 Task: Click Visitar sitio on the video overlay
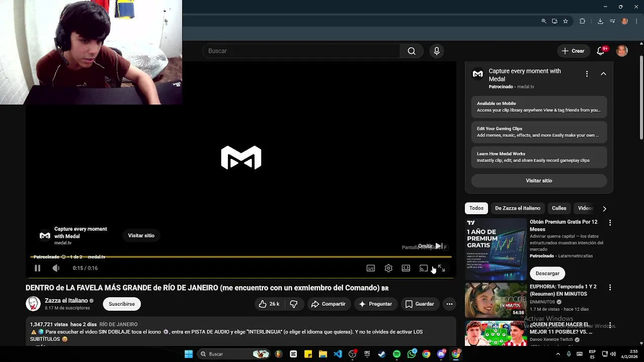click(141, 235)
